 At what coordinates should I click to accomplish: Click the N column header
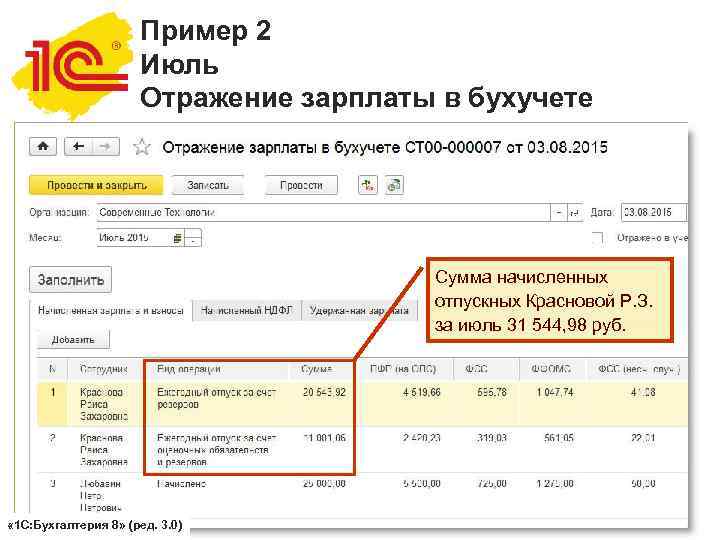coord(52,369)
